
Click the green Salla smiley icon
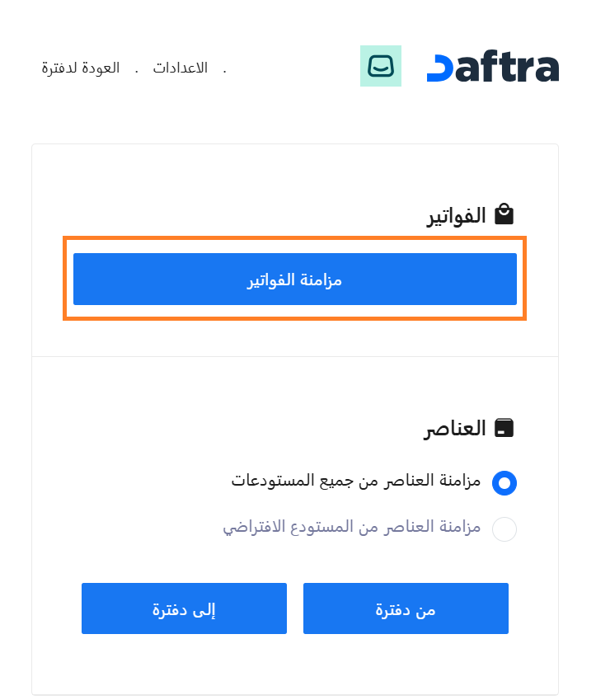pos(381,66)
